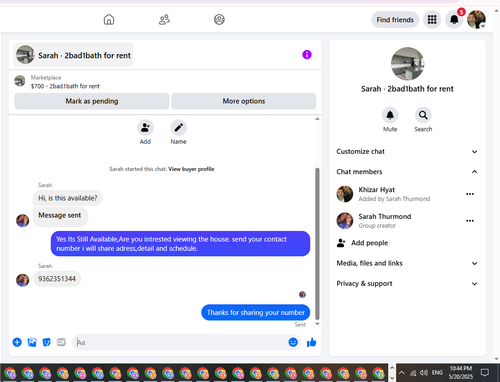The image size is (500, 382).
Task: Open the Groups icon in top navigation
Action: click(219, 20)
